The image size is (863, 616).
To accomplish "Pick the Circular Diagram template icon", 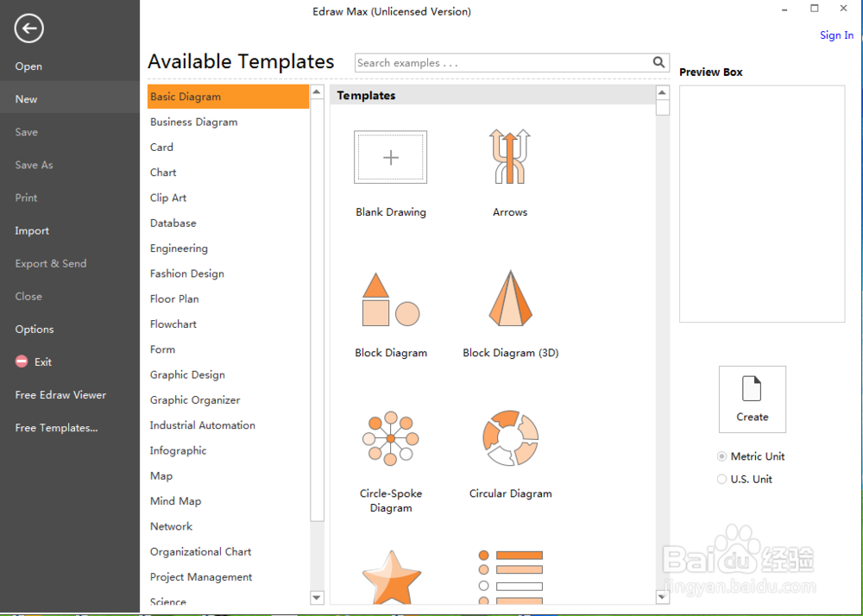I will tap(510, 438).
